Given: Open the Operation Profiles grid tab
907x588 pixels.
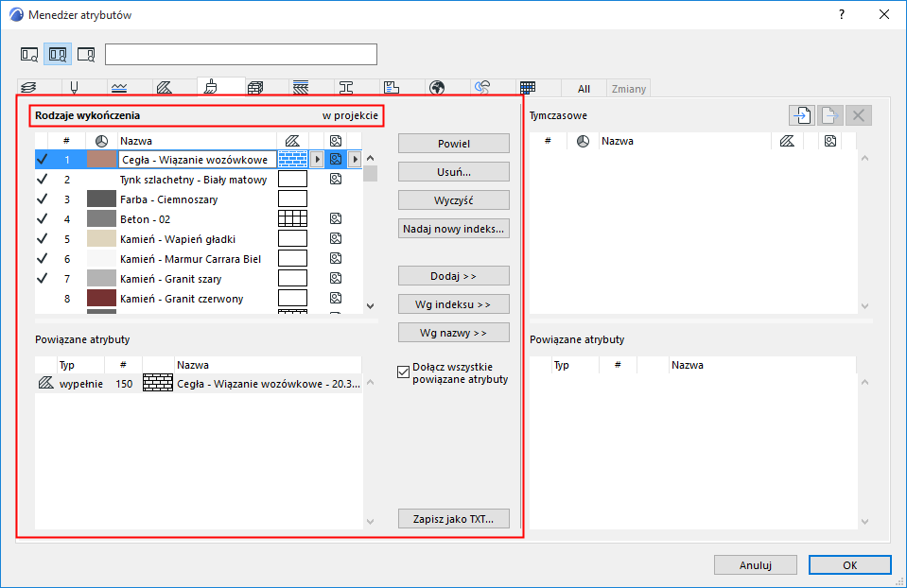Looking at the screenshot, I should click(528, 87).
